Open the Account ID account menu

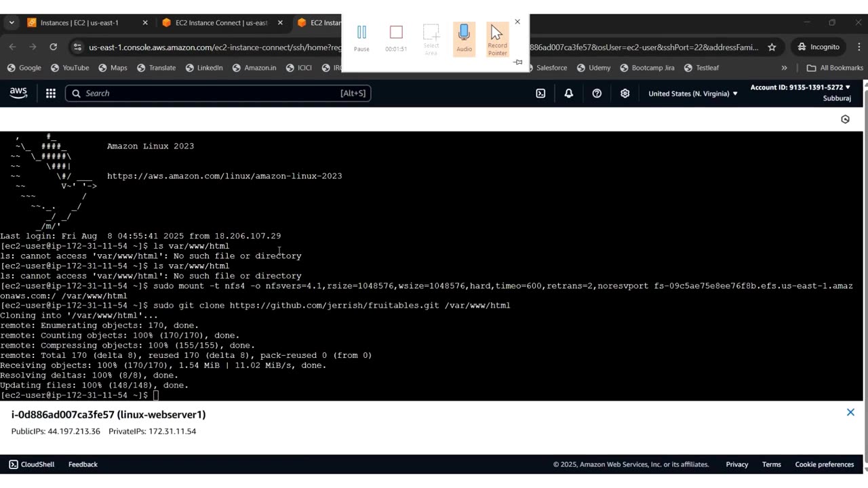[x=800, y=93]
